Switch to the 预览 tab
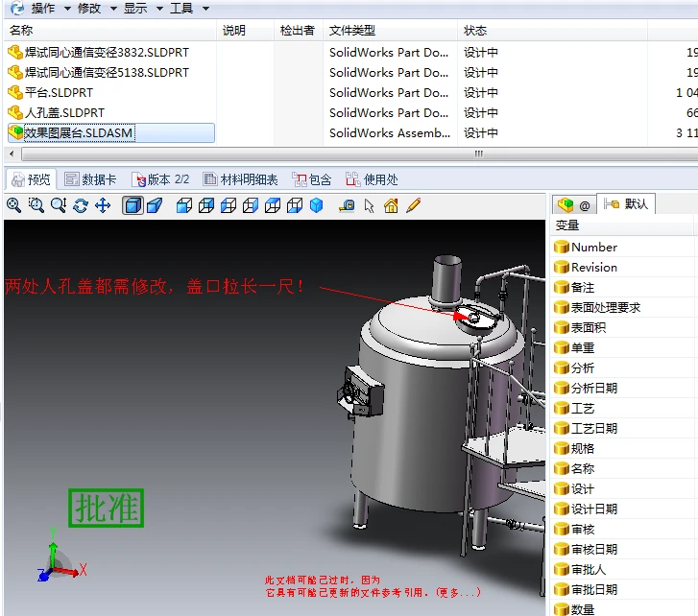 pos(31,179)
